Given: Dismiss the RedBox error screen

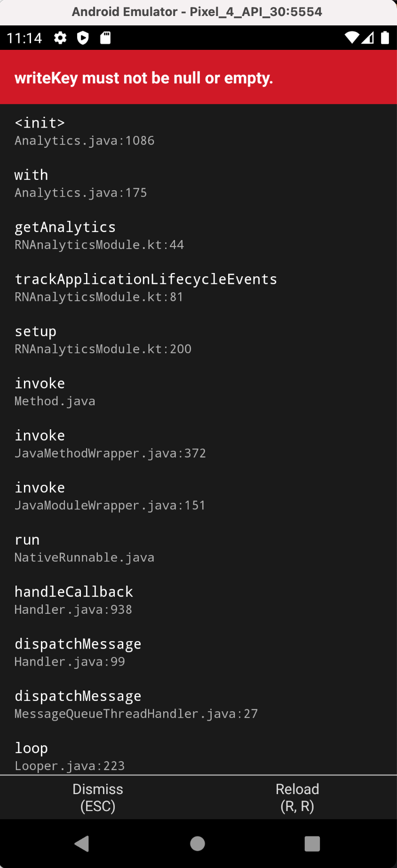Looking at the screenshot, I should point(98,797).
